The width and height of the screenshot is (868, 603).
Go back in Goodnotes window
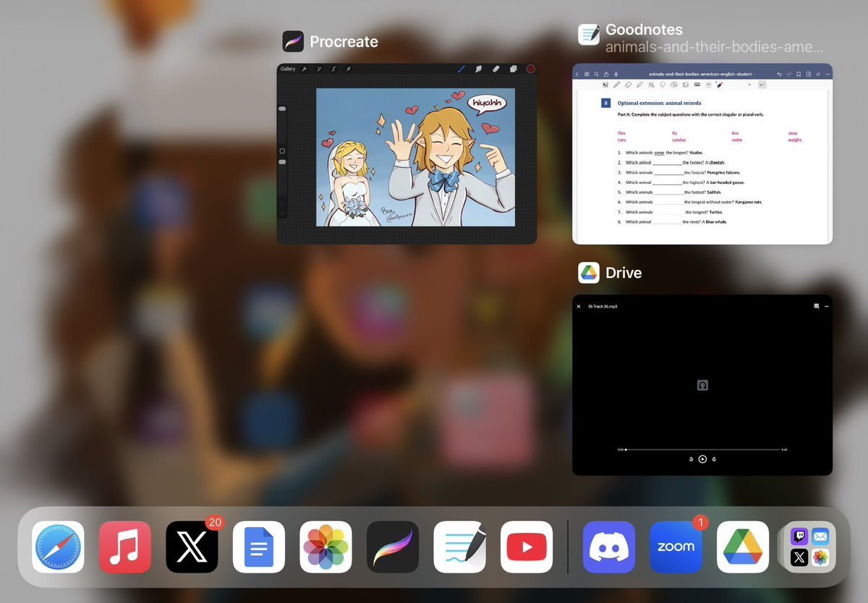tap(576, 74)
